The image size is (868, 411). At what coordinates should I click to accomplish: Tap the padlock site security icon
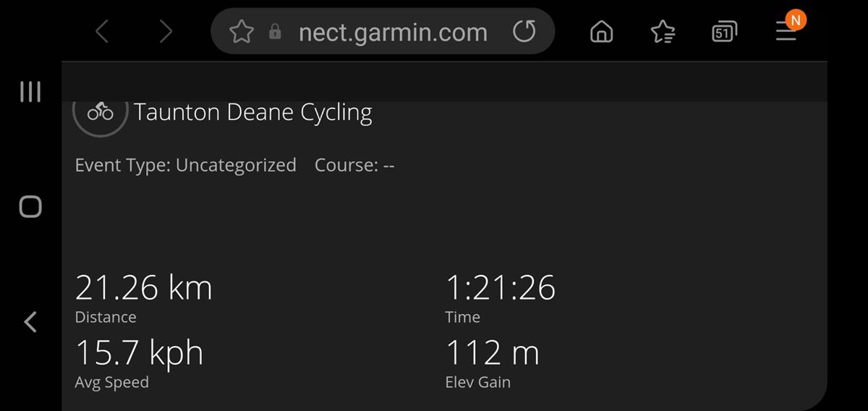click(275, 32)
